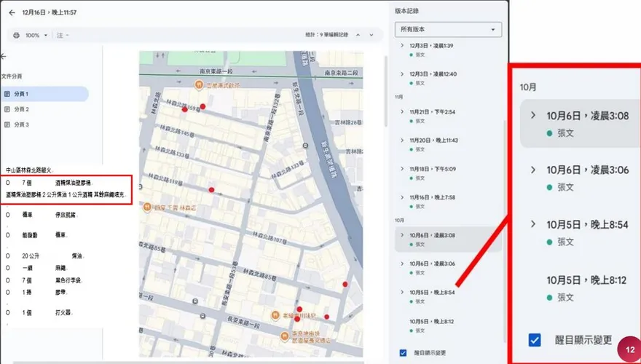Expand the 12月3日，凌晨12:40 version
Screen dimensions: 641x364
click(402, 74)
